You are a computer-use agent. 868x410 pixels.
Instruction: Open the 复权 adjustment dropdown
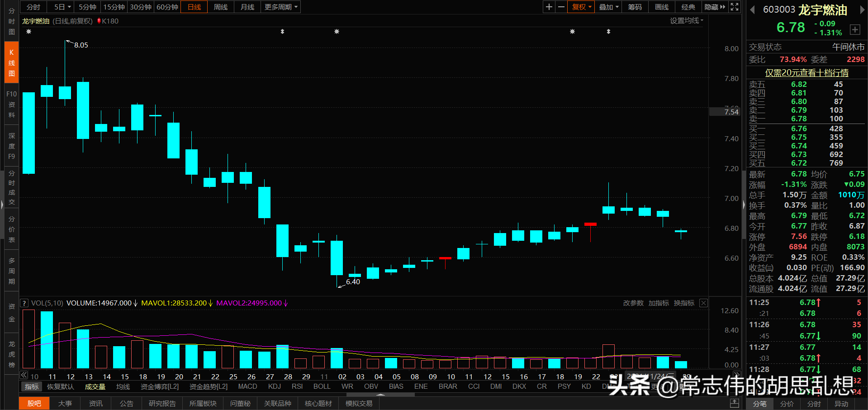[580, 7]
